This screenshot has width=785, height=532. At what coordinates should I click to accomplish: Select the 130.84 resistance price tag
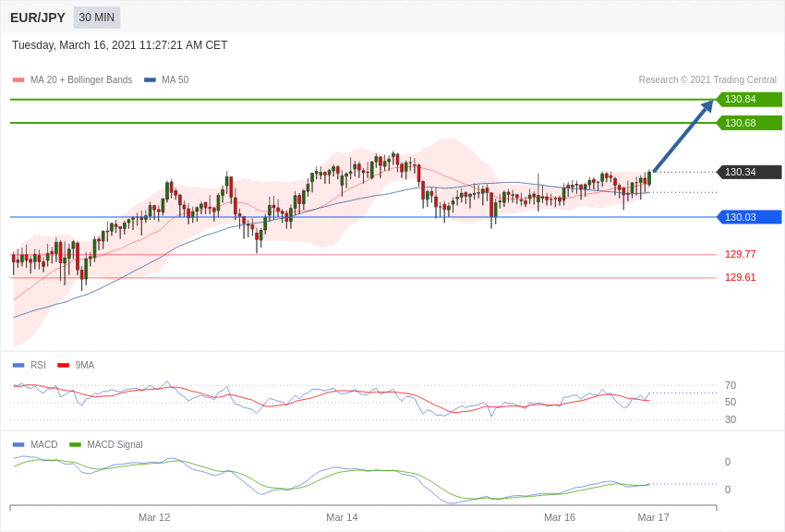coord(750,99)
